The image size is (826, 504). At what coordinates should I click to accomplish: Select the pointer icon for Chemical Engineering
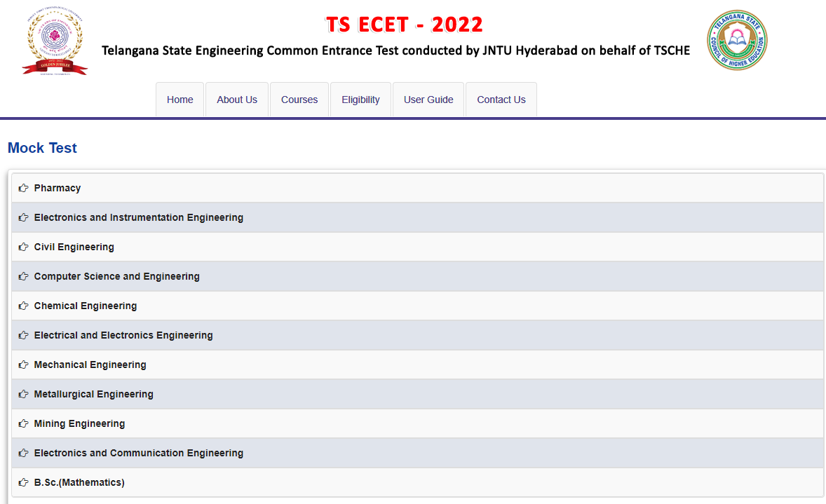tap(22, 305)
